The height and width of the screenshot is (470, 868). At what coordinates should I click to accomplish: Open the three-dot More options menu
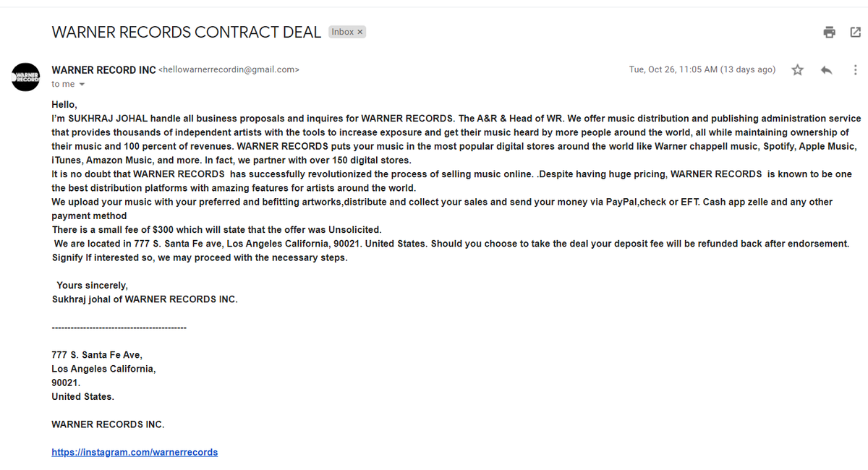point(855,70)
